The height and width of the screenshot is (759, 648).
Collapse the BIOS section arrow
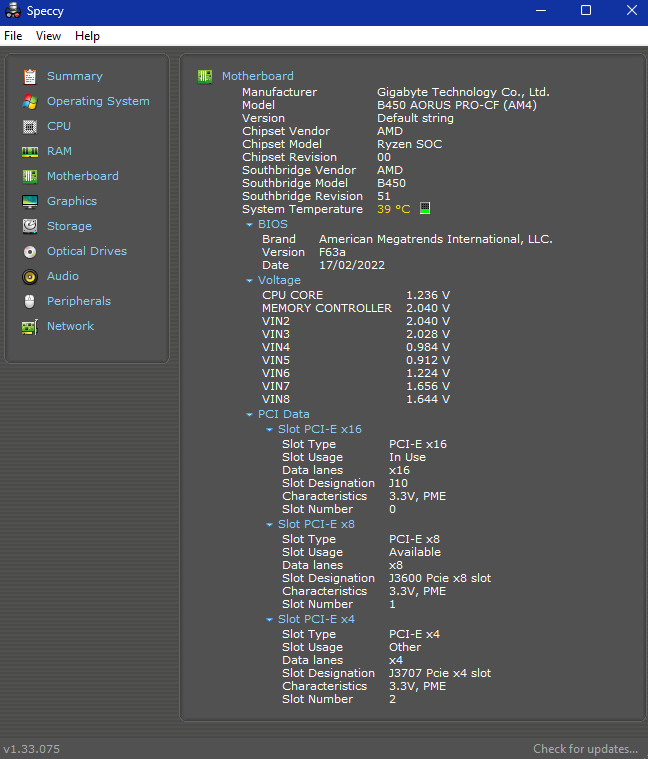click(249, 225)
